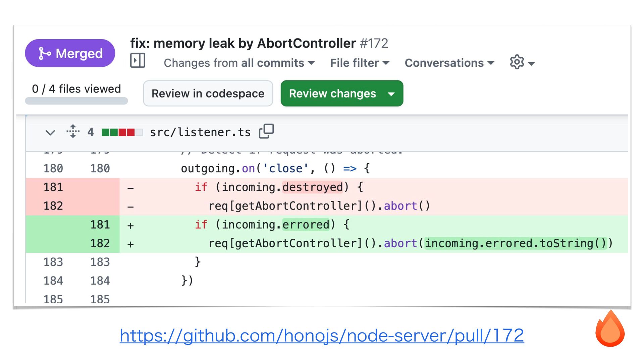Screen dimensions: 644x362
Task: Click the files viewed progress bar
Action: point(76,101)
